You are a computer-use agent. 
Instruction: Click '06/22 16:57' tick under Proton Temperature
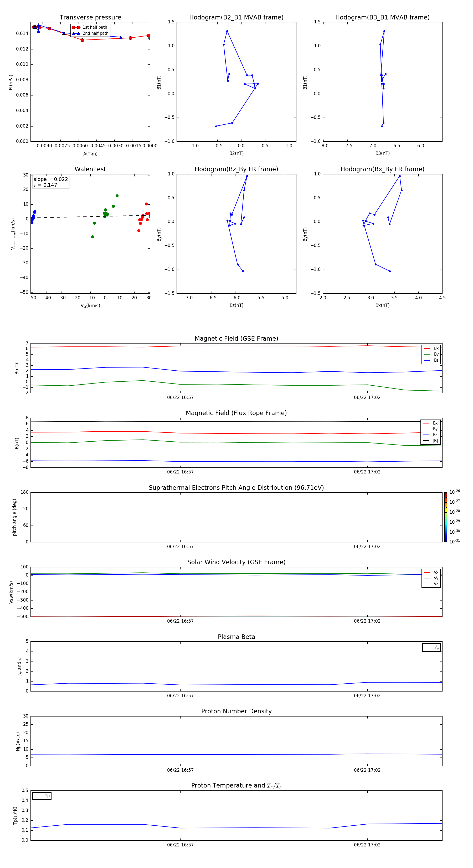tap(181, 845)
